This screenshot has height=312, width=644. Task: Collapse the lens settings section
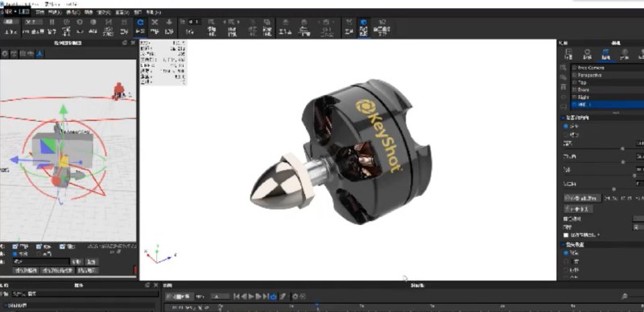click(562, 244)
